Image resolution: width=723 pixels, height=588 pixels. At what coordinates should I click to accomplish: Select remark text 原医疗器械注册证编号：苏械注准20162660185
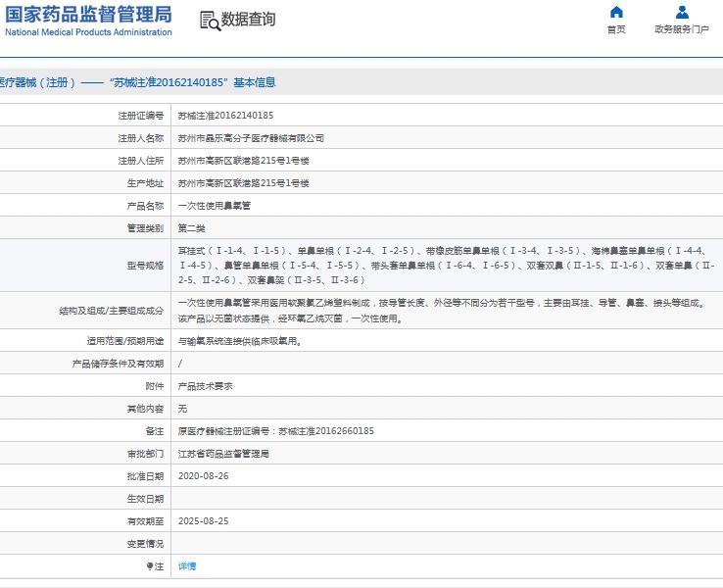(x=275, y=431)
